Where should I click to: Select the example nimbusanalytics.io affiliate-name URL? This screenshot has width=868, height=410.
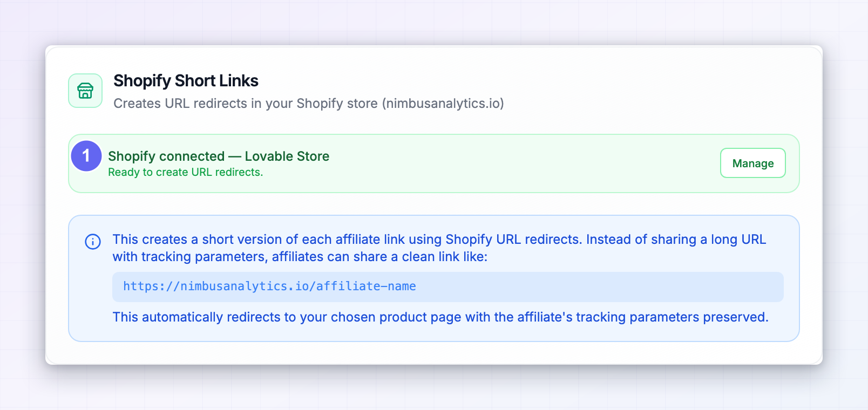point(269,286)
